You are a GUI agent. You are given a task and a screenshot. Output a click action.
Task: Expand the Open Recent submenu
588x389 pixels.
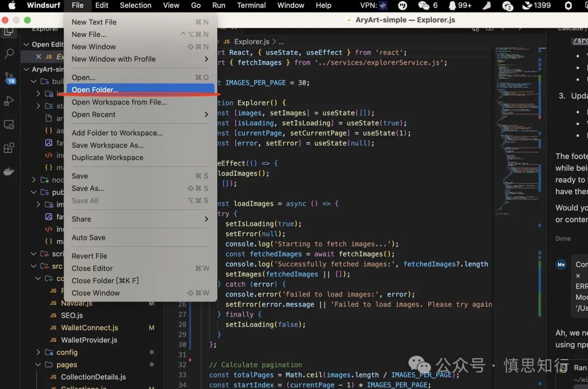coord(140,115)
